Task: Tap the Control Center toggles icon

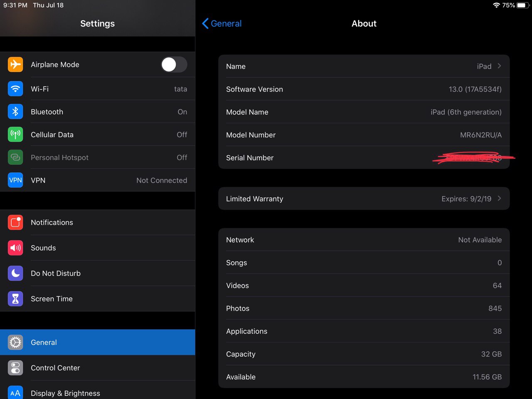Action: (x=15, y=368)
